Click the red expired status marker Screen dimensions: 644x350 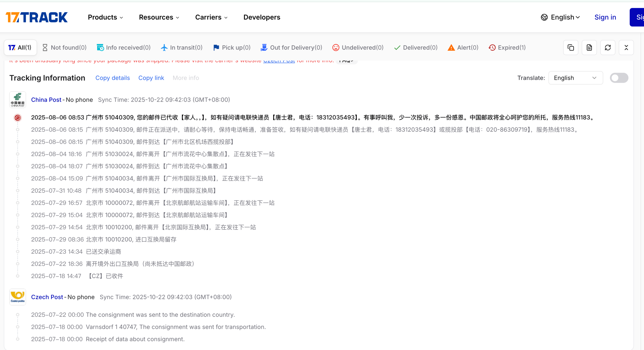(x=18, y=118)
